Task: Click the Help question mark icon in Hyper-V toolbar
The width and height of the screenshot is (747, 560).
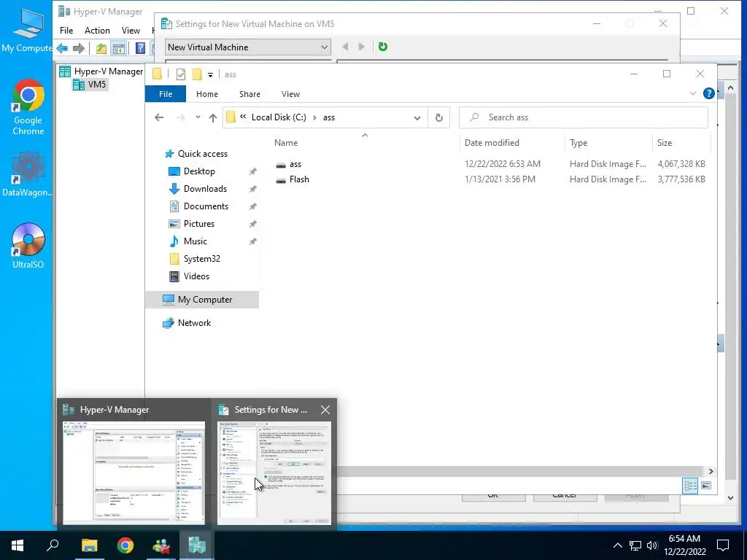Action: [140, 48]
